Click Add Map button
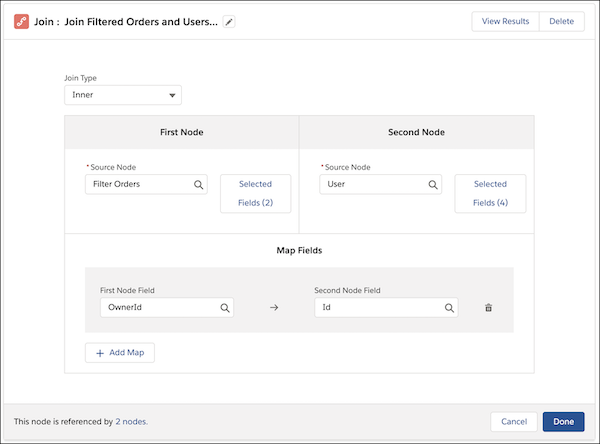Screen dimensions: 600x444 pos(120,353)
